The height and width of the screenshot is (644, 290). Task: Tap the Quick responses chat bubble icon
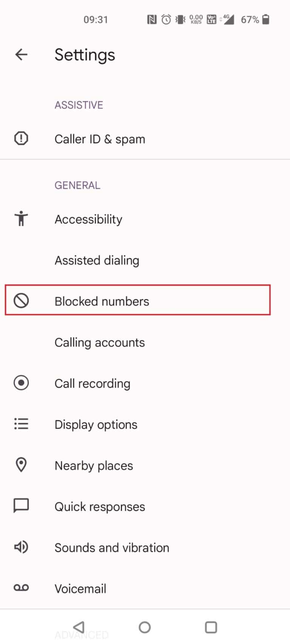[21, 506]
